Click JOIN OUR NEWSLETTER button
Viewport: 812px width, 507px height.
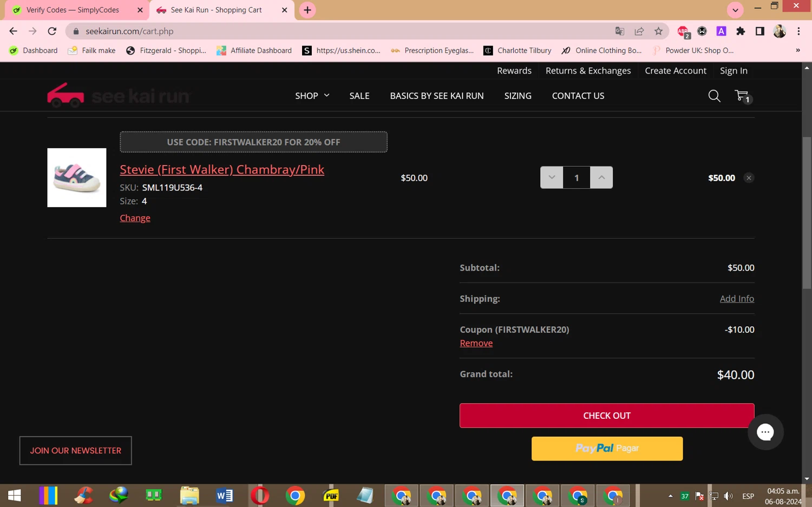[x=76, y=451]
